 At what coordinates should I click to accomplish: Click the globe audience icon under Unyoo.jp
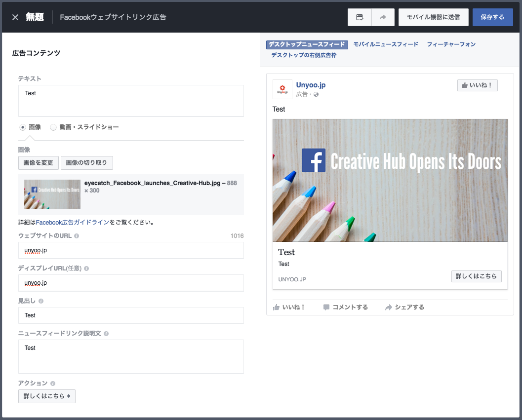316,95
